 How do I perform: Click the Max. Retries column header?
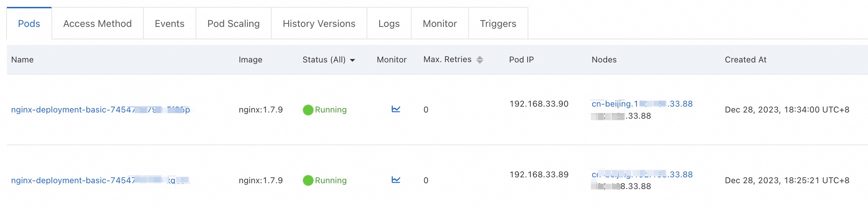(x=447, y=59)
